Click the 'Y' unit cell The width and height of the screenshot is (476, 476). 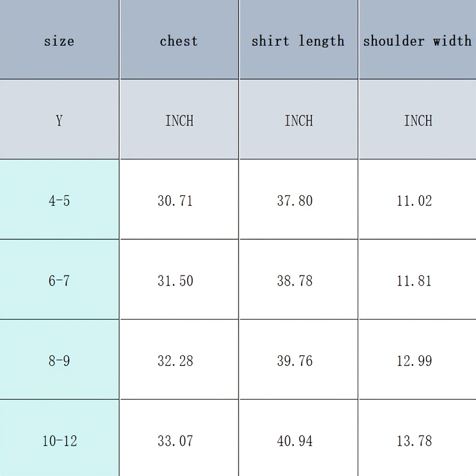coord(59,120)
